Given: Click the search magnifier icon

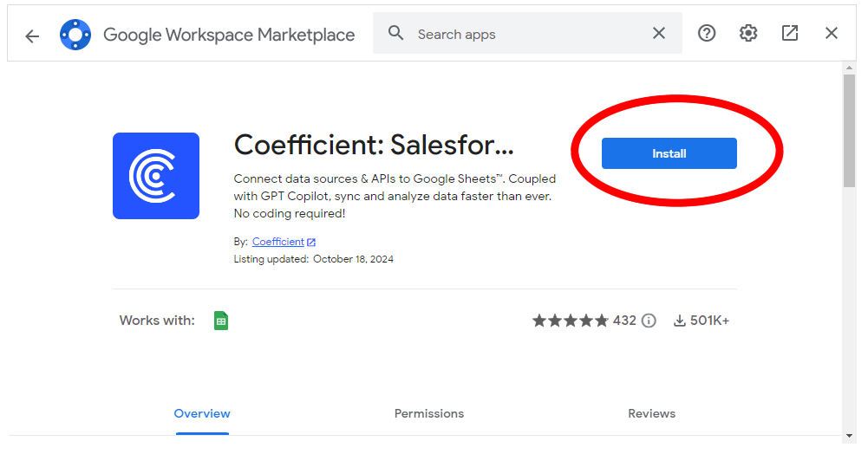Looking at the screenshot, I should (396, 34).
